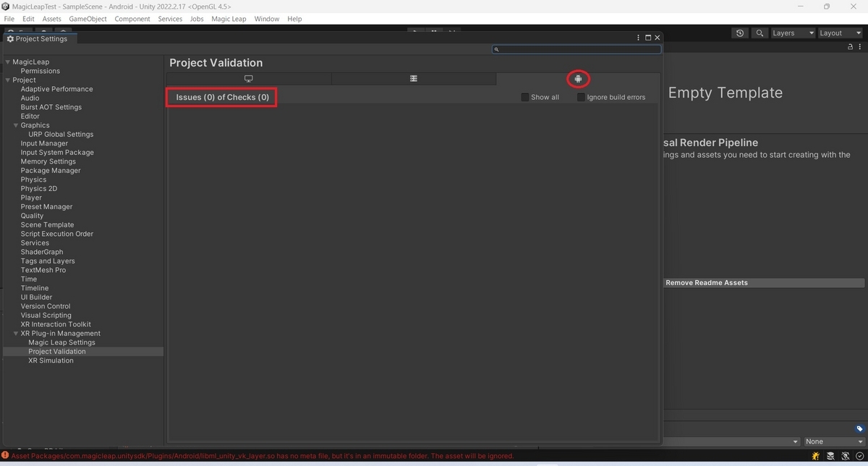Select Script Execution Order settings
This screenshot has width=868, height=466.
(x=57, y=234)
